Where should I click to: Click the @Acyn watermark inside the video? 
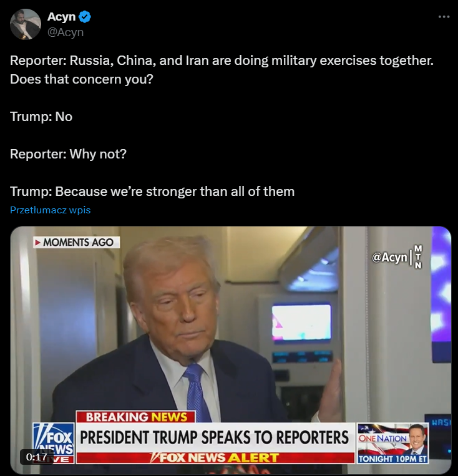[389, 258]
